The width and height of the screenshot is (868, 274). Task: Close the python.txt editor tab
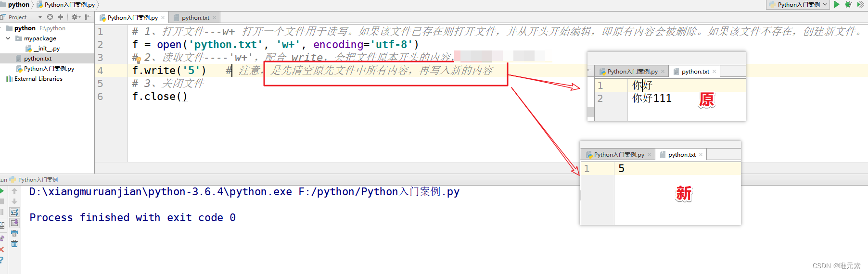click(x=215, y=18)
